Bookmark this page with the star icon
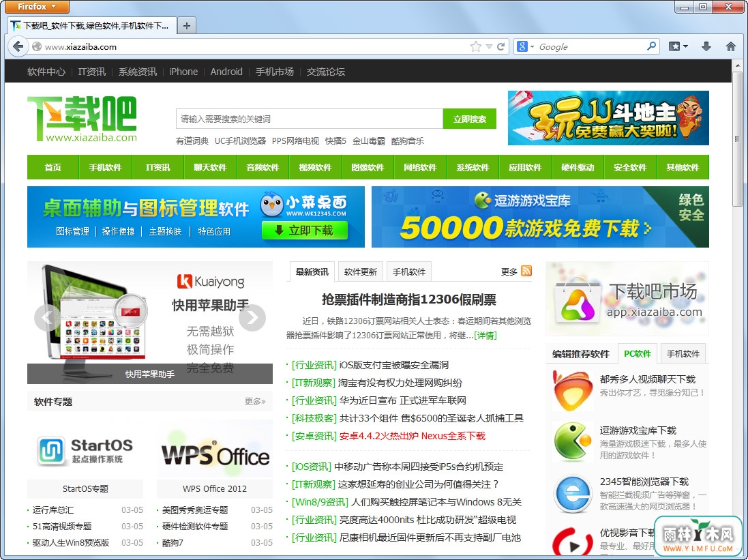Screen dimensions: 748x560 coord(476,46)
